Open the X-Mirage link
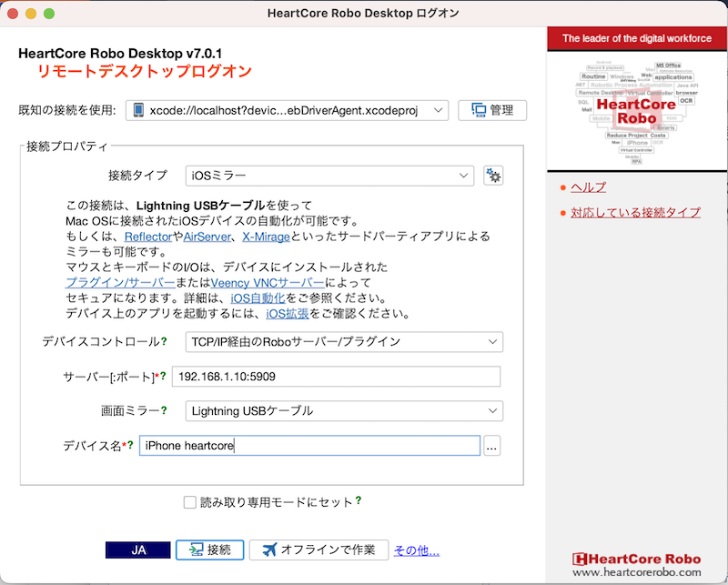Screen dimensions: 728x585 (266, 237)
